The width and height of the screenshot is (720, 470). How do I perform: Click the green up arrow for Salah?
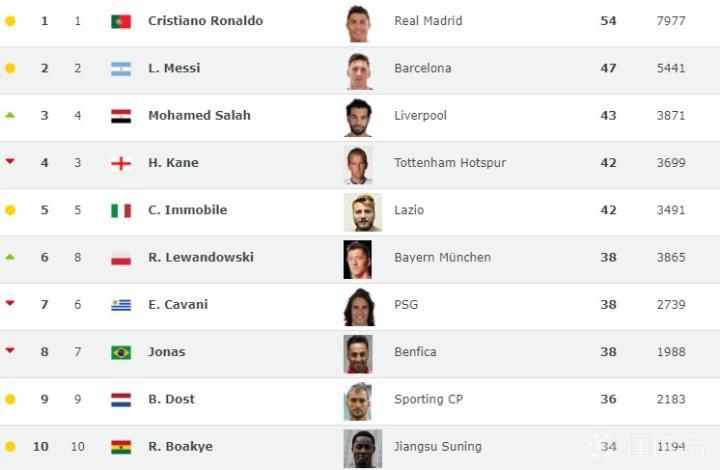click(10, 115)
